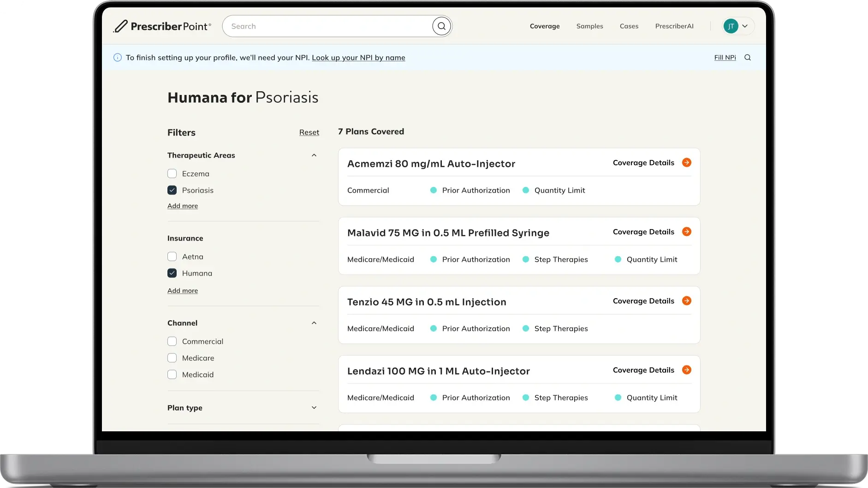Click the search magnifier icon in search bar
This screenshot has height=488, width=868.
441,26
